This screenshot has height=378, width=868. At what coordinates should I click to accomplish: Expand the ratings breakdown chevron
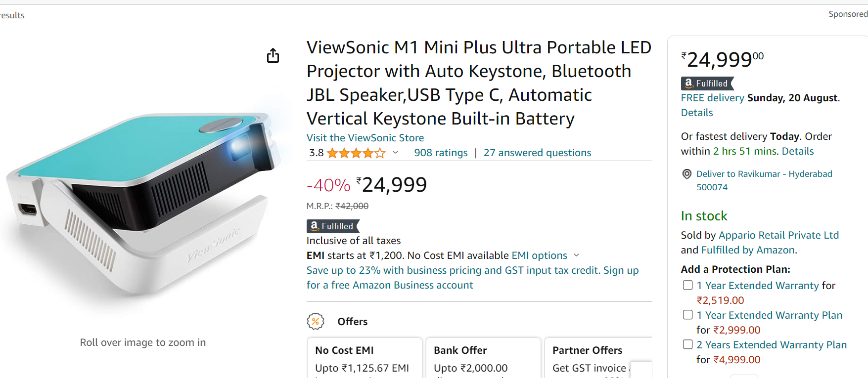[x=395, y=153]
